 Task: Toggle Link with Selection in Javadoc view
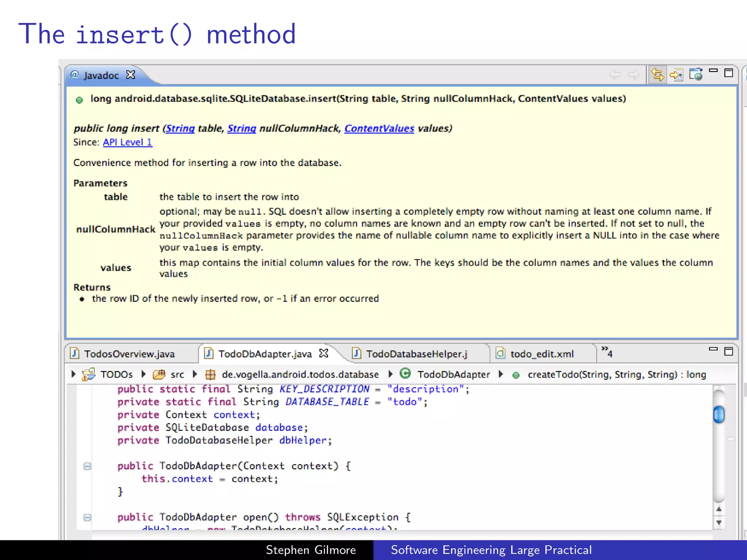[658, 75]
